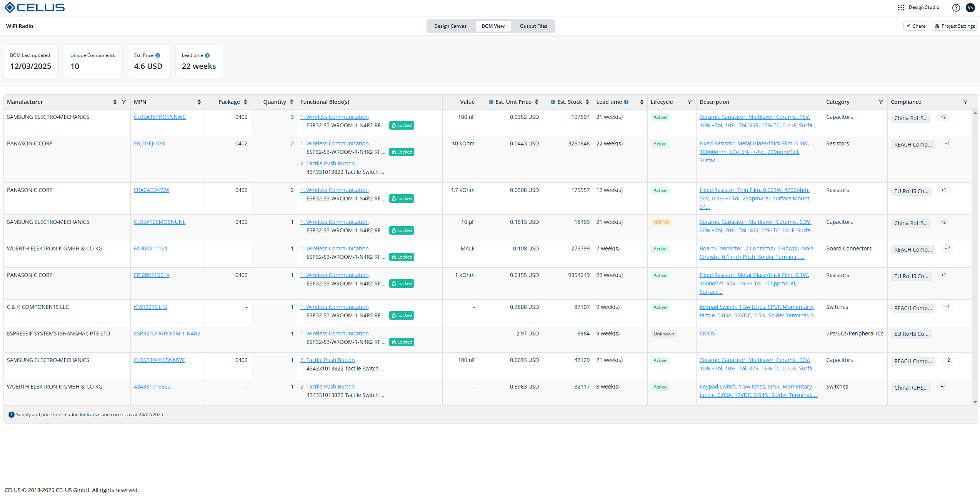Viewport: 980px width, 502px height.
Task: Click the Unknown lifecycle badge
Action: coord(664,334)
